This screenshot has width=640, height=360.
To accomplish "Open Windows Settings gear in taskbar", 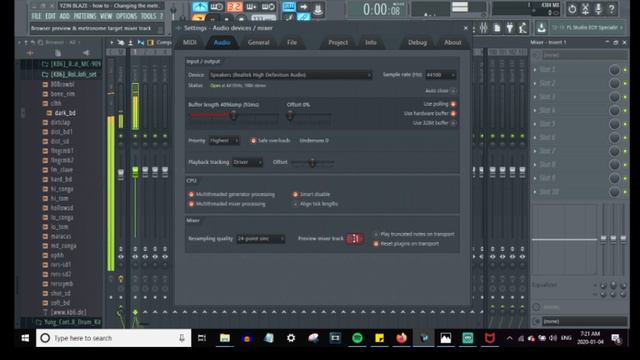I will point(291,338).
